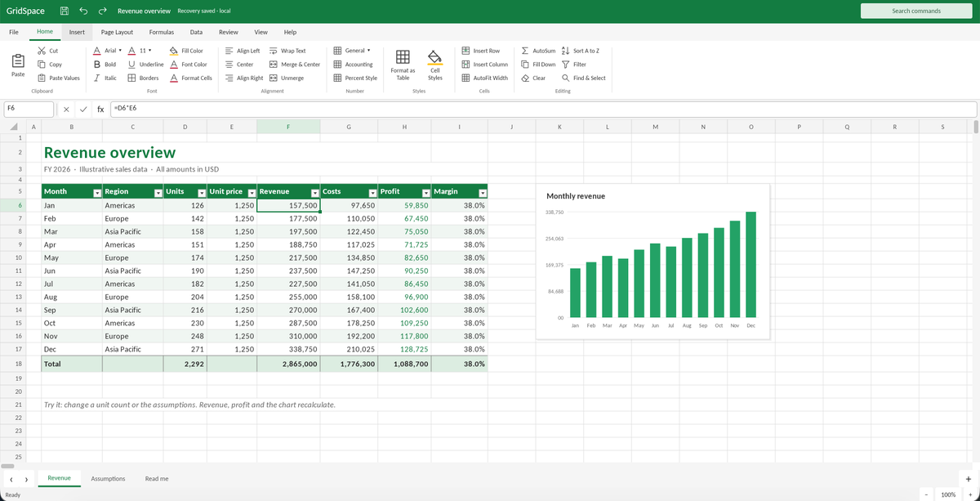The width and height of the screenshot is (980, 501).
Task: Open the File menu
Action: point(14,32)
